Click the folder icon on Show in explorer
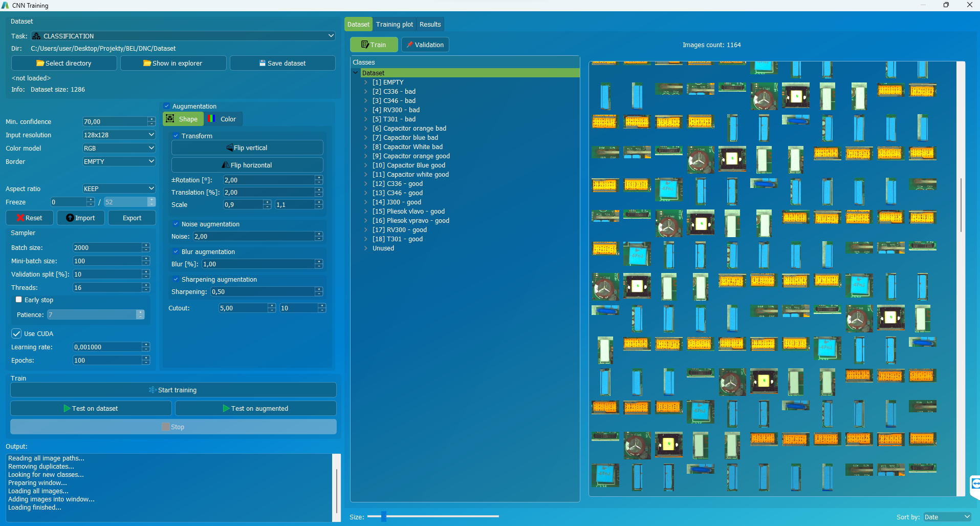 147,64
